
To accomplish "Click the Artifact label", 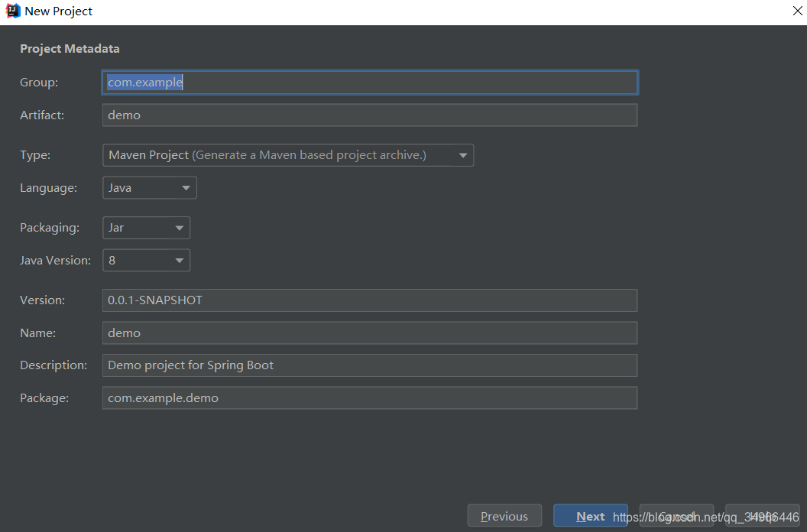I will tap(42, 115).
